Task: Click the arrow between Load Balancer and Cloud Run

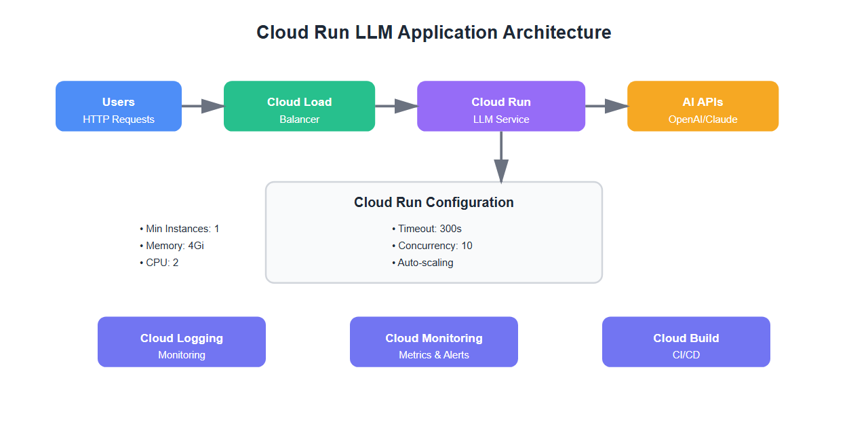Action: click(395, 106)
